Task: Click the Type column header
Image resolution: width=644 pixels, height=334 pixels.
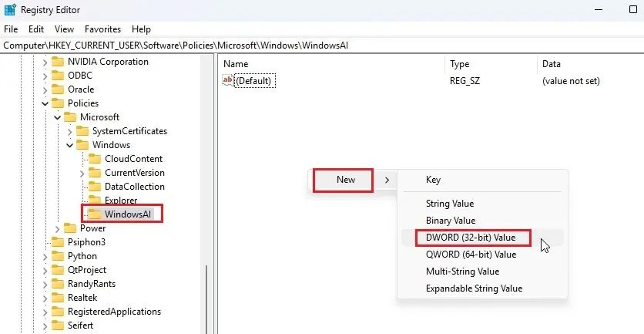Action: (459, 64)
